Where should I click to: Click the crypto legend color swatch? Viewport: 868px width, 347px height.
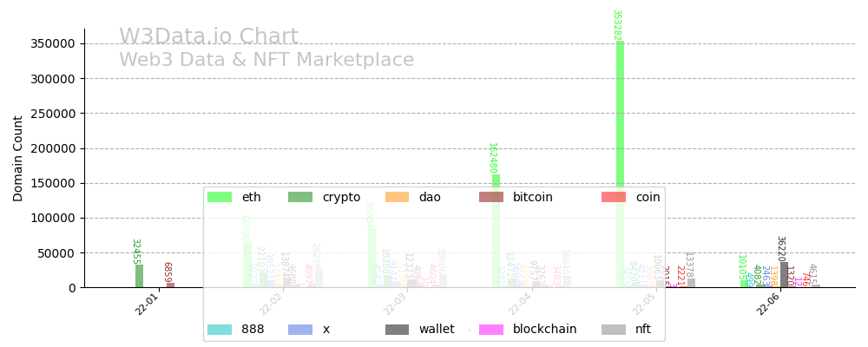click(x=300, y=197)
